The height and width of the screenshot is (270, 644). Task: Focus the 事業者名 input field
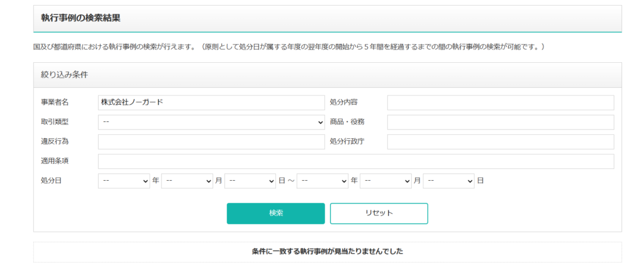point(211,102)
